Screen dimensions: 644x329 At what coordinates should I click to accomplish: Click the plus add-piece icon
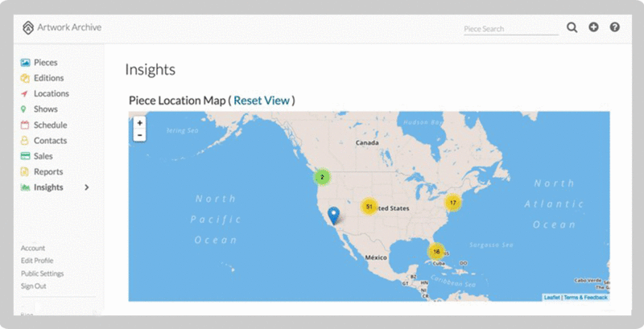point(593,27)
